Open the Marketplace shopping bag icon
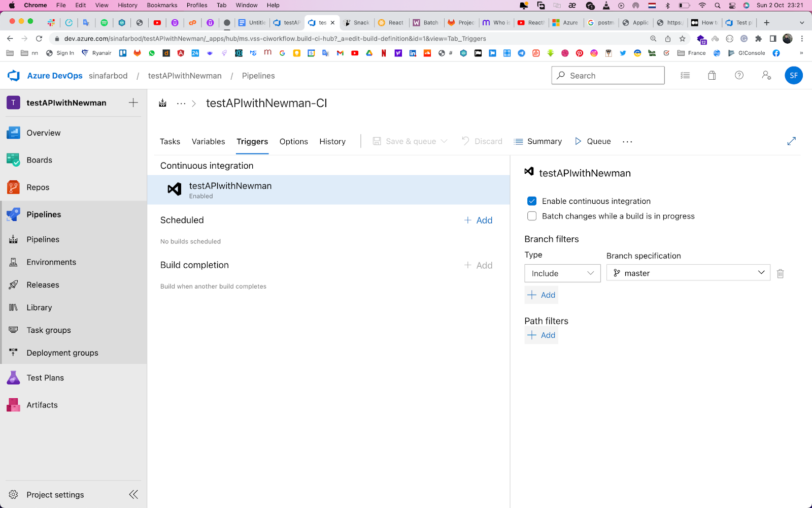This screenshot has height=508, width=812. point(712,76)
